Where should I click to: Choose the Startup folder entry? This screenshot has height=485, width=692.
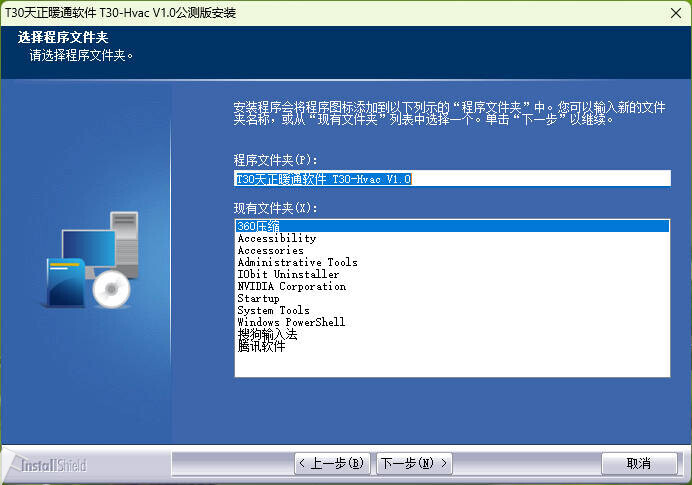[258, 299]
